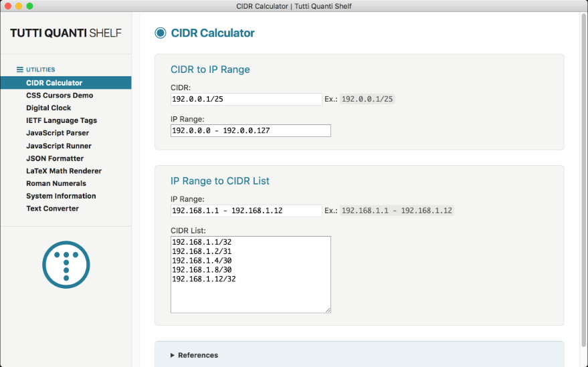Open CSS Cursors Demo utility

60,95
